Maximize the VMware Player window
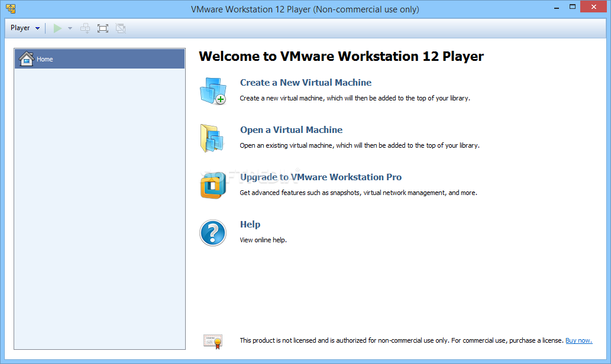Viewport: 611px width, 364px height. (573, 7)
